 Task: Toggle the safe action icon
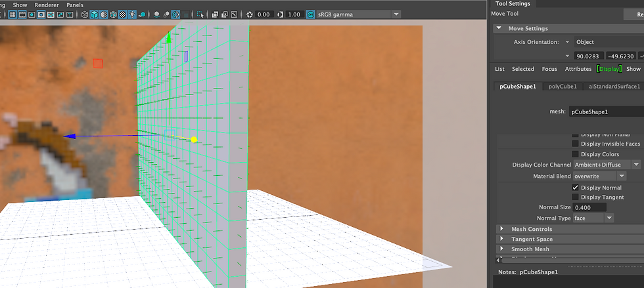[x=60, y=14]
